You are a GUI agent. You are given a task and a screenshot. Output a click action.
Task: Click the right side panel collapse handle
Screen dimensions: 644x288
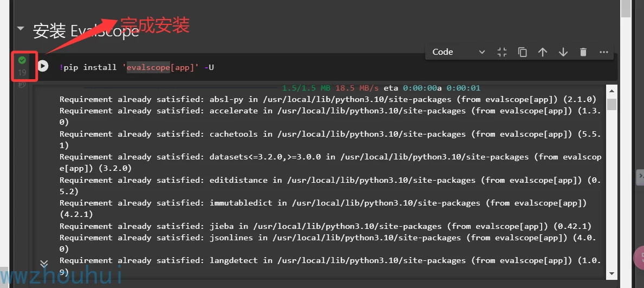pos(640,176)
